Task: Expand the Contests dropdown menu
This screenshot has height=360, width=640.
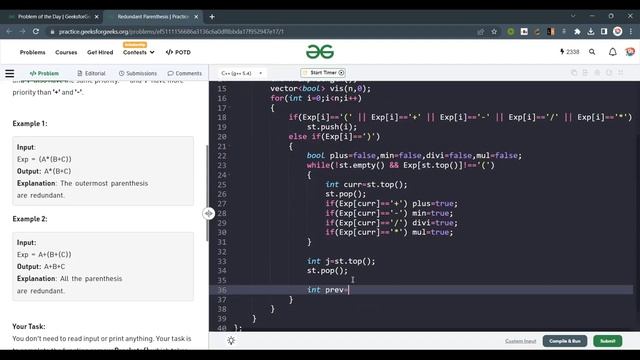Action: coord(139,52)
